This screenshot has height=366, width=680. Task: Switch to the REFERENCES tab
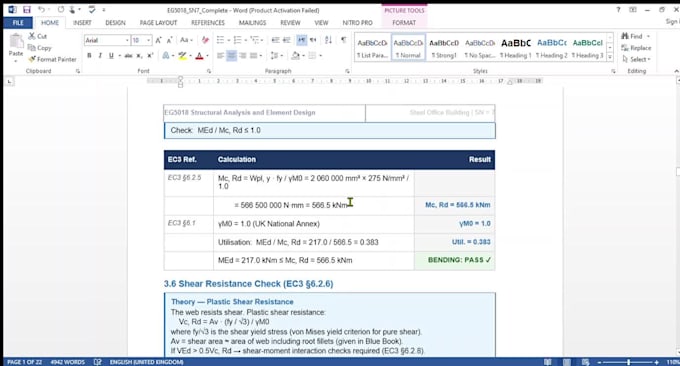(208, 23)
